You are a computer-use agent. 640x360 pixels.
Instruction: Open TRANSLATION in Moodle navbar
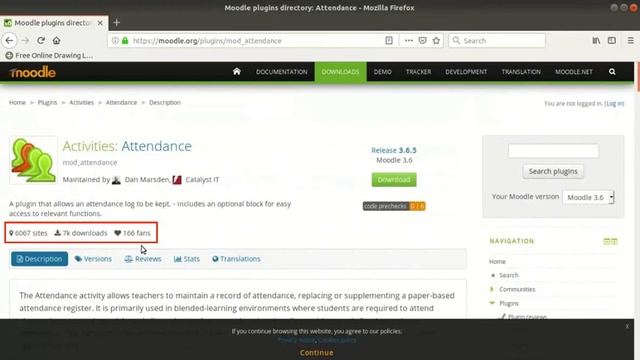point(521,71)
